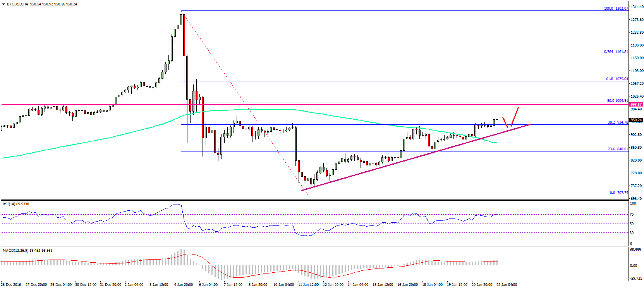Click the 29 Dec 04:00 time label

pyautogui.click(x=61, y=285)
